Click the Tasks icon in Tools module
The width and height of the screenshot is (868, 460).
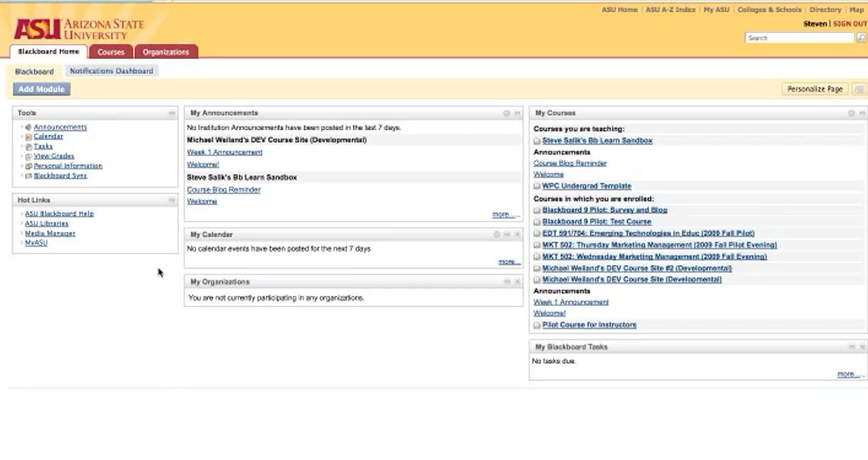[28, 147]
